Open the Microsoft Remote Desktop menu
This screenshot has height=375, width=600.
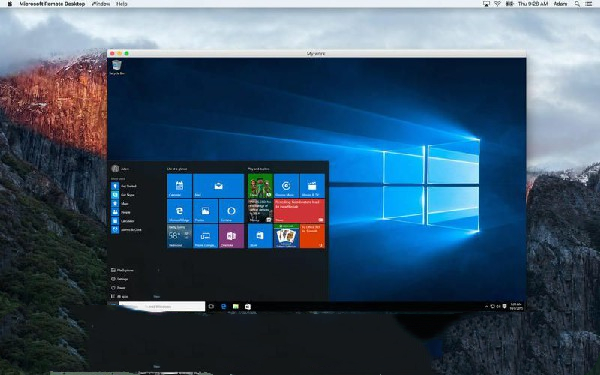[x=52, y=4]
